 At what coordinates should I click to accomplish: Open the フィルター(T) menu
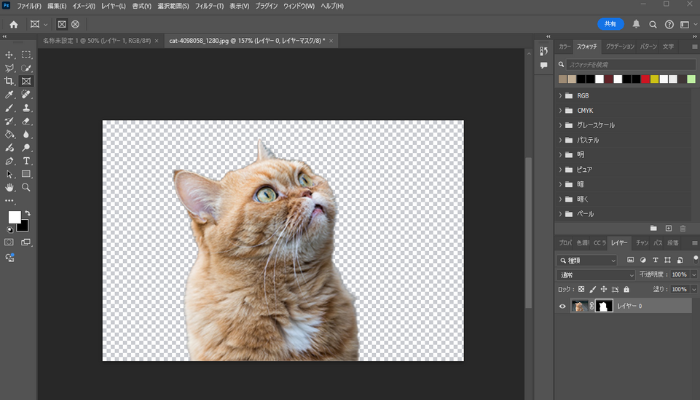click(209, 6)
